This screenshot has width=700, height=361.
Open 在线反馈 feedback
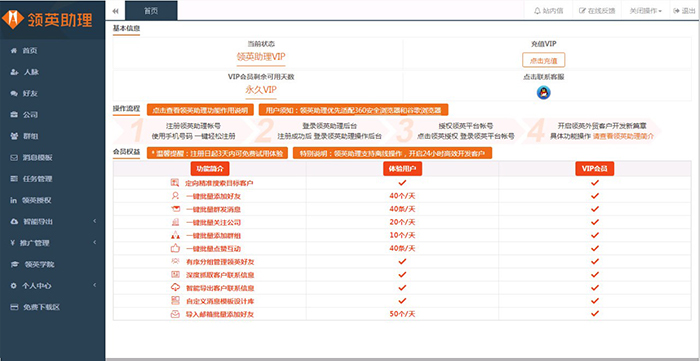coord(597,11)
